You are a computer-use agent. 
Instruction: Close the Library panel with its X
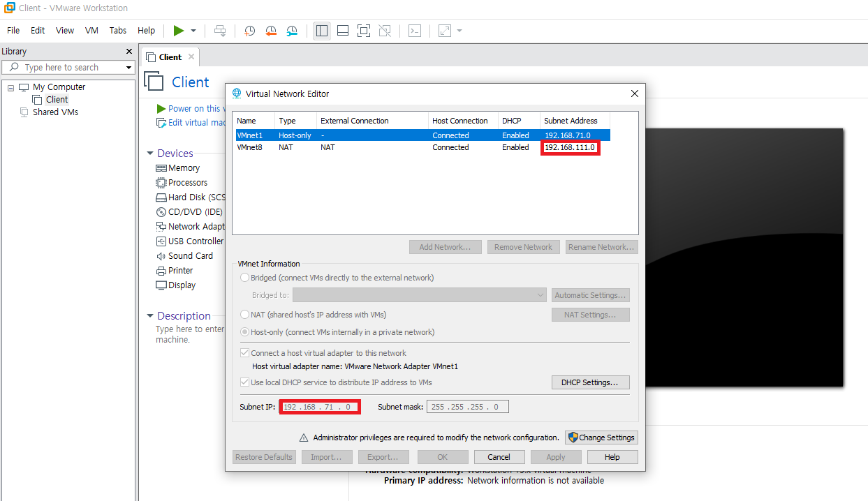pos(128,51)
